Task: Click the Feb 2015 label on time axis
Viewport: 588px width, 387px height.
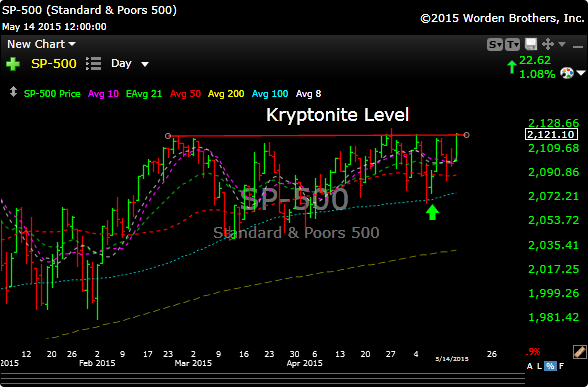Action: click(97, 363)
